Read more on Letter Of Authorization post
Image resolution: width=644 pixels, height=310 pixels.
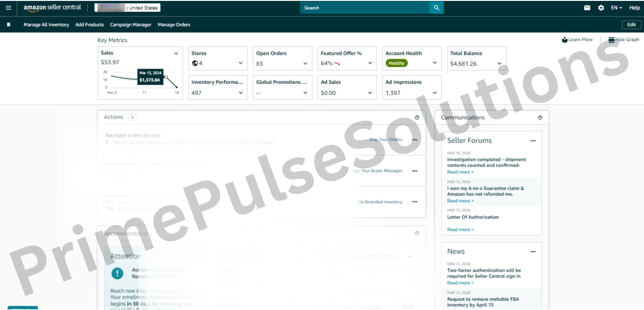point(461,230)
